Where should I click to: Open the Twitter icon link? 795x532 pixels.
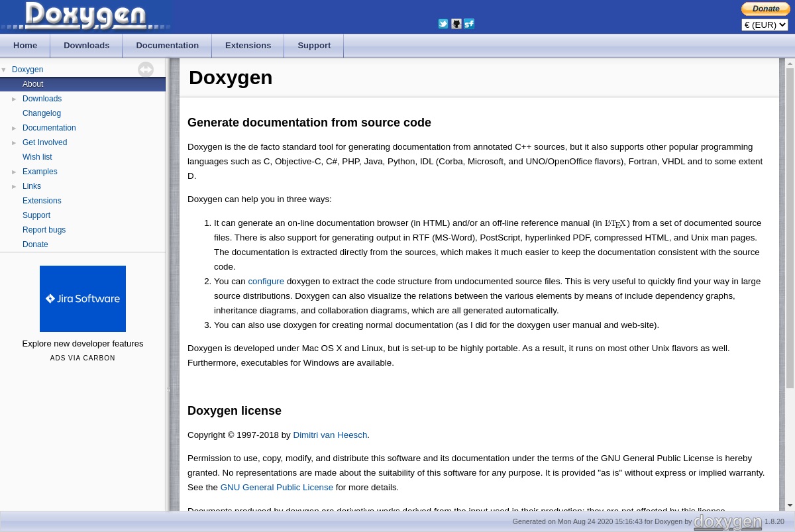pos(443,24)
